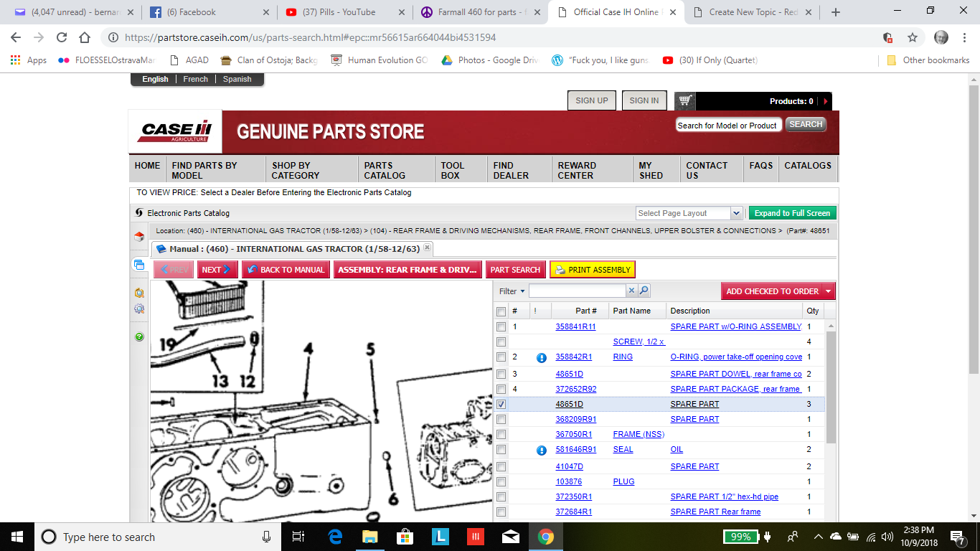The height and width of the screenshot is (551, 980).
Task: Check the RING part 358842R1 checkbox
Action: [x=500, y=357]
